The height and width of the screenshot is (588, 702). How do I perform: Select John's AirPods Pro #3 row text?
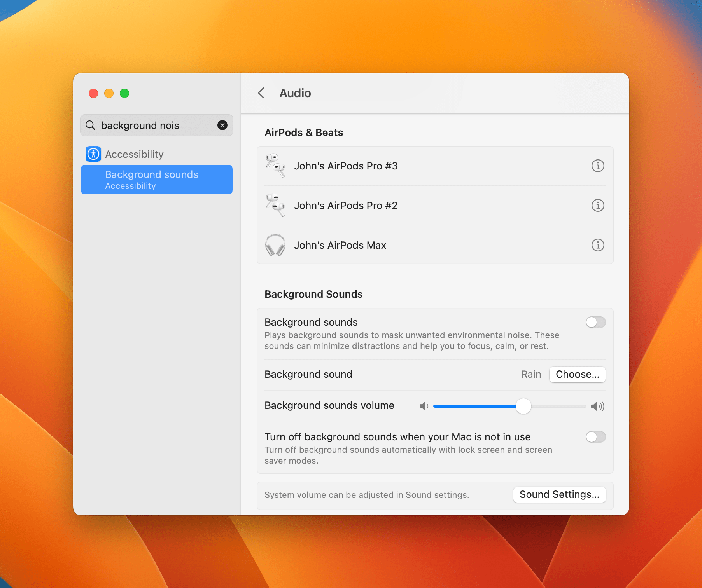pyautogui.click(x=346, y=166)
